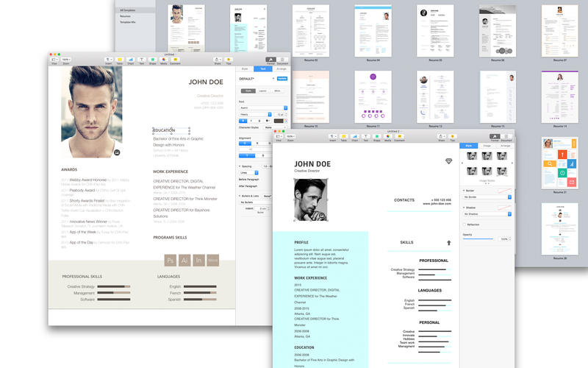This screenshot has width=588, height=368.
Task: Click Document icon in Untitled 2 window
Action: point(506,136)
